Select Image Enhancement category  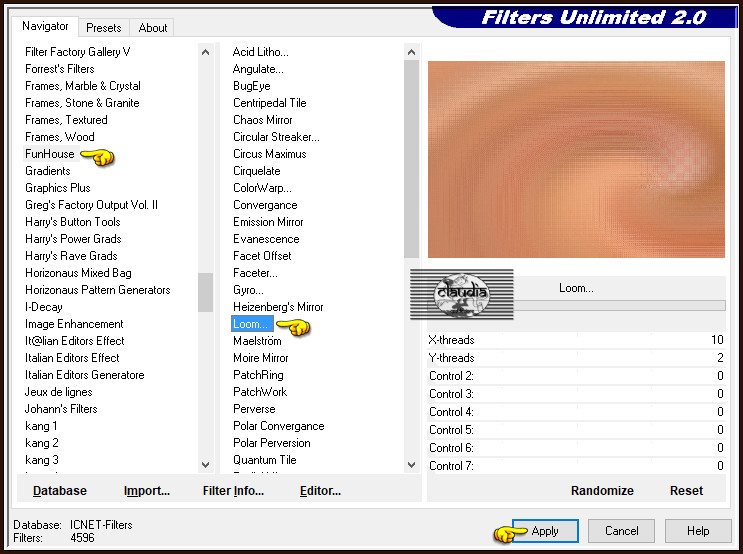[74, 324]
